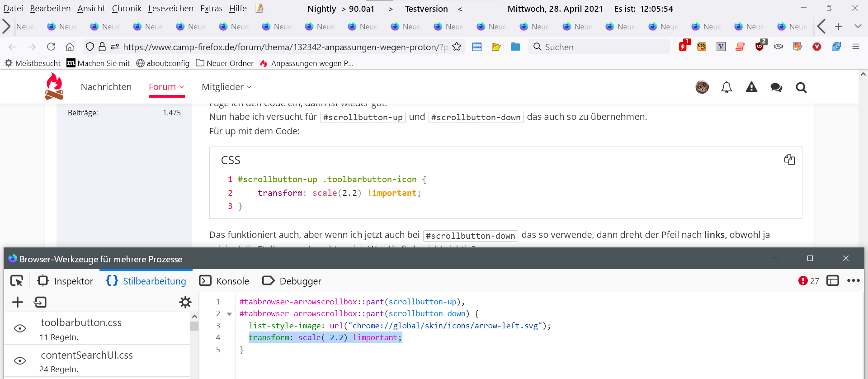Image resolution: width=868 pixels, height=379 pixels.
Task: Open Nachrichten forum link
Action: [106, 87]
